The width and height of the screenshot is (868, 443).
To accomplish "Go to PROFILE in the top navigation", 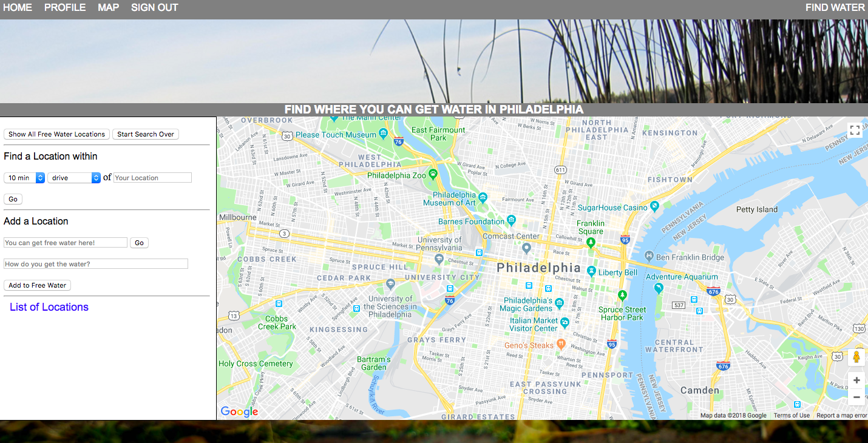I will (65, 8).
